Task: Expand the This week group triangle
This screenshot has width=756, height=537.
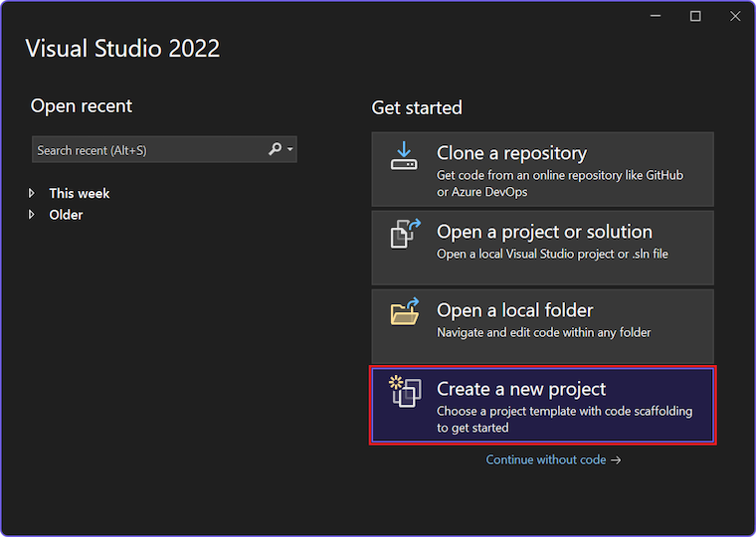Action: pyautogui.click(x=32, y=193)
